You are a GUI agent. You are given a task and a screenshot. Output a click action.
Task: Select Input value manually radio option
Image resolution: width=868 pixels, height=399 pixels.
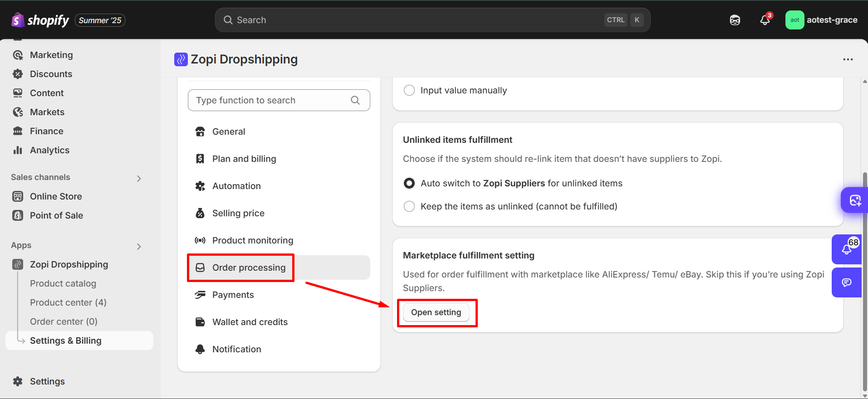click(x=409, y=90)
